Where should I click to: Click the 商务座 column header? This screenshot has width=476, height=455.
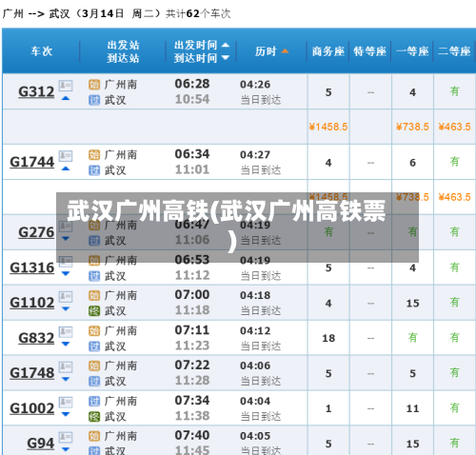(x=328, y=51)
